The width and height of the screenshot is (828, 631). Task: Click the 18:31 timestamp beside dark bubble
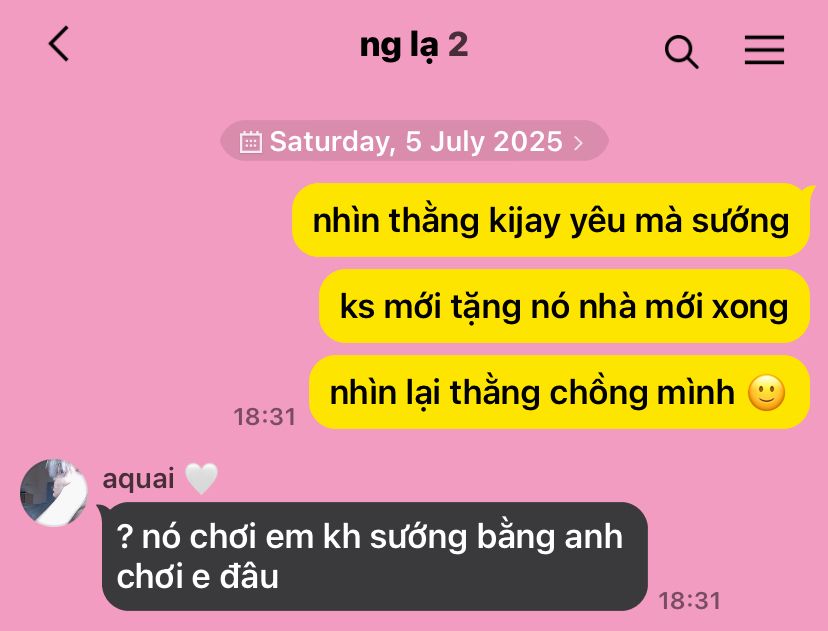pos(690,600)
